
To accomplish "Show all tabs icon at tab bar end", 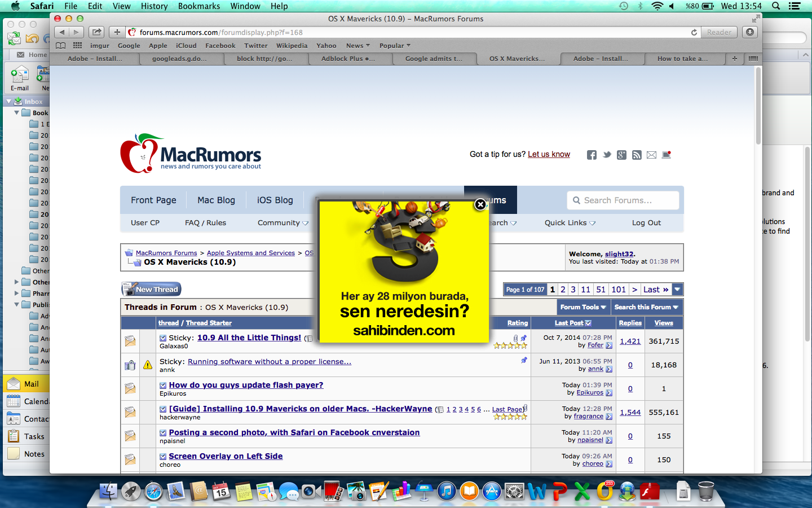I will click(752, 59).
